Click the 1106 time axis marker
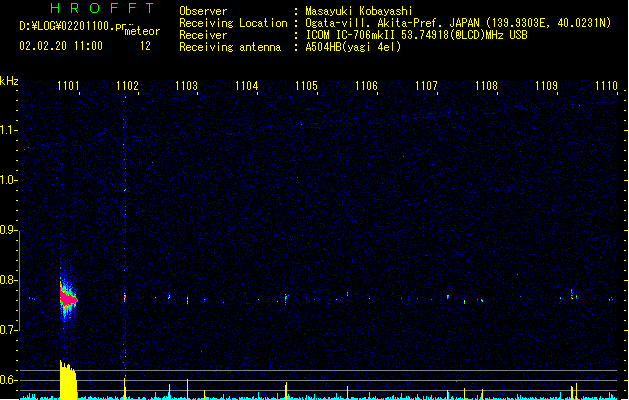The width and height of the screenshot is (629, 400). click(366, 86)
